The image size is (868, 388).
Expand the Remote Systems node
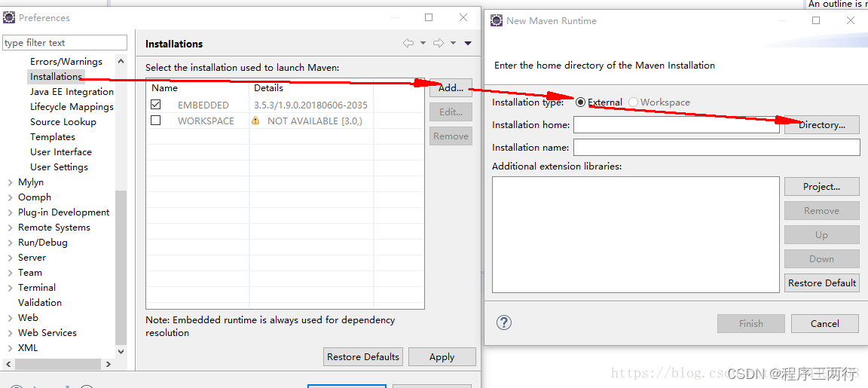[x=11, y=228]
